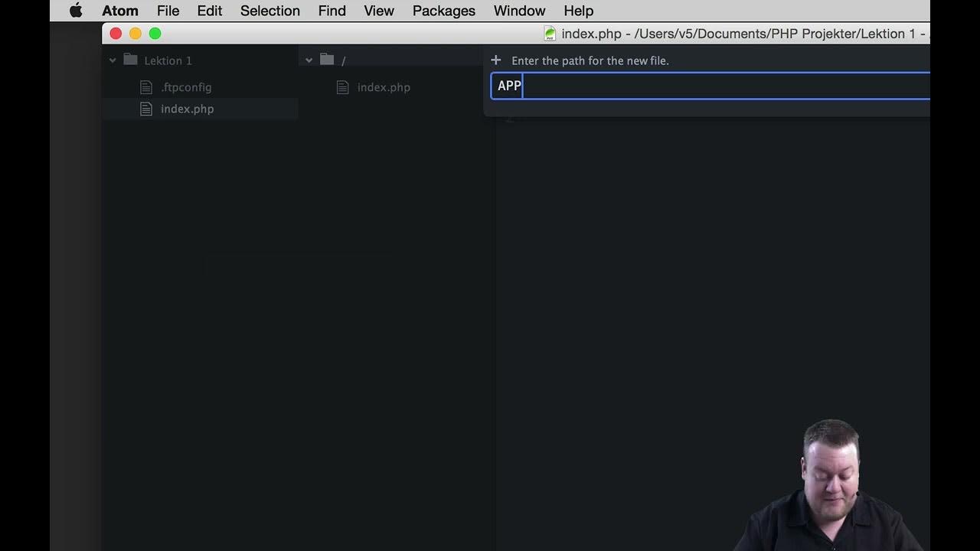Open the Packages menu

point(443,11)
